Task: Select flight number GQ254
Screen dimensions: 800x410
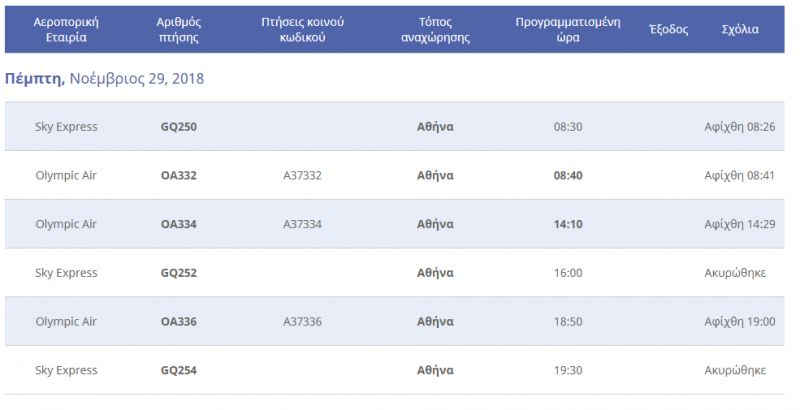Action: click(179, 370)
